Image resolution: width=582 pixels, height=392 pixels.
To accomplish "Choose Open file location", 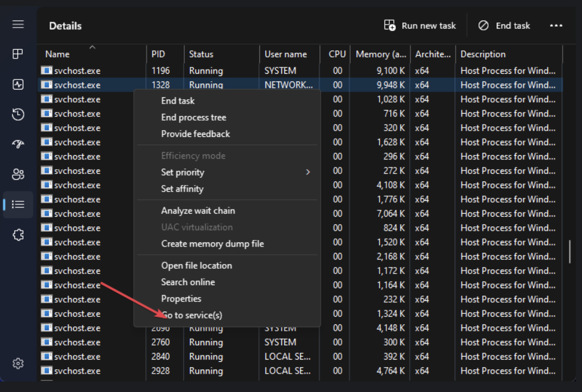I will point(197,266).
